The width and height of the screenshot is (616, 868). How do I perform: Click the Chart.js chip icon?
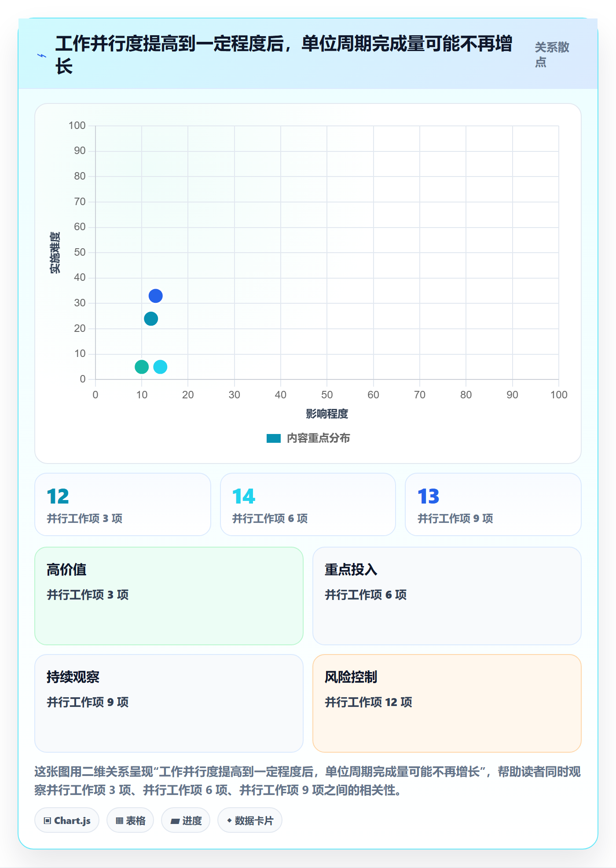tap(48, 821)
